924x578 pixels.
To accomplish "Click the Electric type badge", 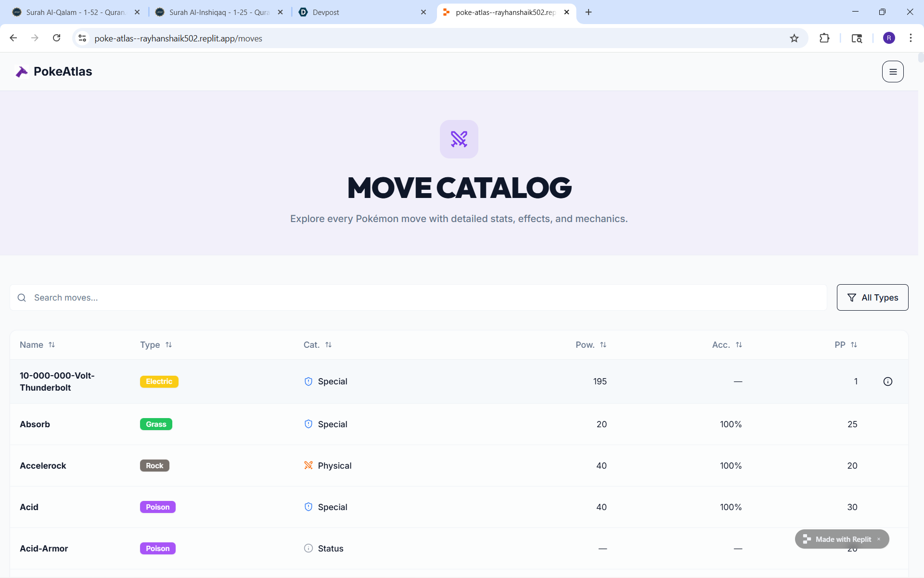I will pos(159,381).
